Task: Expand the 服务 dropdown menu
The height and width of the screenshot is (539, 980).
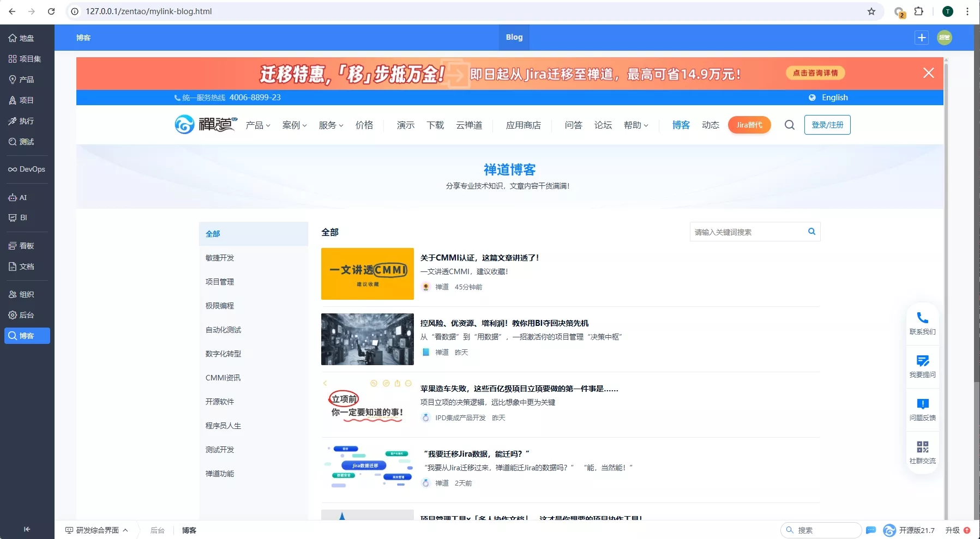Action: (331, 125)
